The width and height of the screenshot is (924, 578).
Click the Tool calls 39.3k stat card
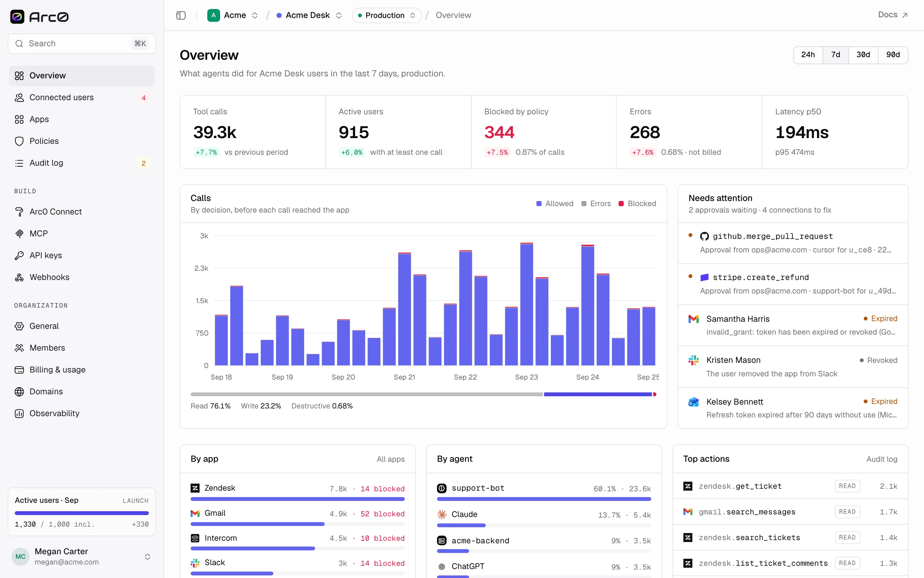click(253, 132)
